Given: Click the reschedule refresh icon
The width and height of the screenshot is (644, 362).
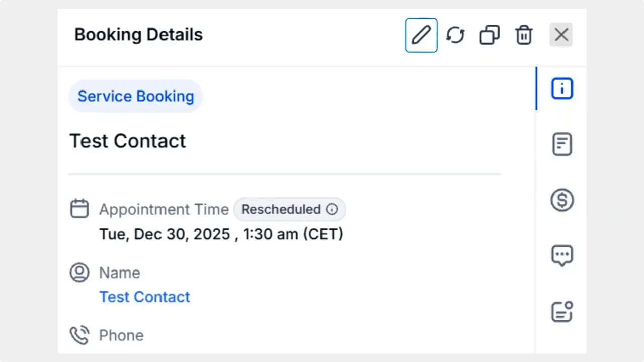Looking at the screenshot, I should coord(455,35).
